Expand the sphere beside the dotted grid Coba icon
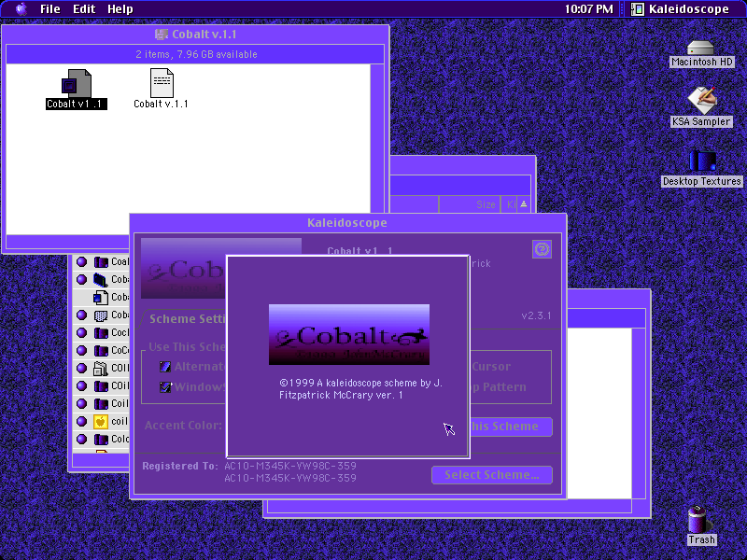The width and height of the screenshot is (747, 560). point(81,315)
